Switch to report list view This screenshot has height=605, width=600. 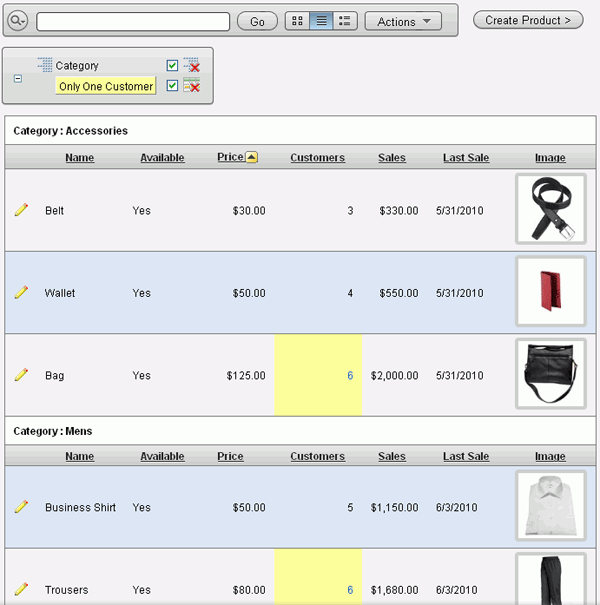click(x=321, y=21)
